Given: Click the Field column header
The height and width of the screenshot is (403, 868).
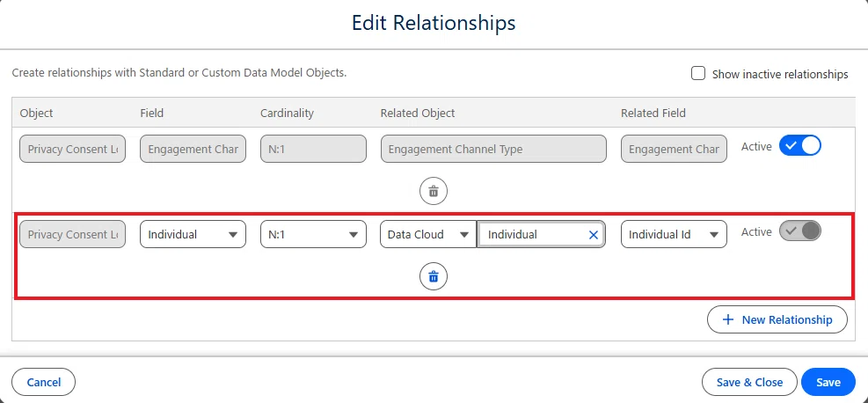Looking at the screenshot, I should 151,113.
